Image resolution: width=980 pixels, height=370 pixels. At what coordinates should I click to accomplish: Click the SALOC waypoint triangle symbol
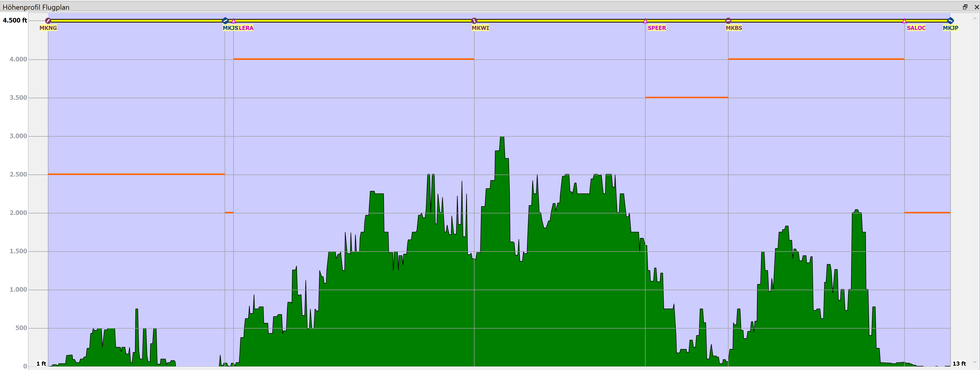[904, 20]
